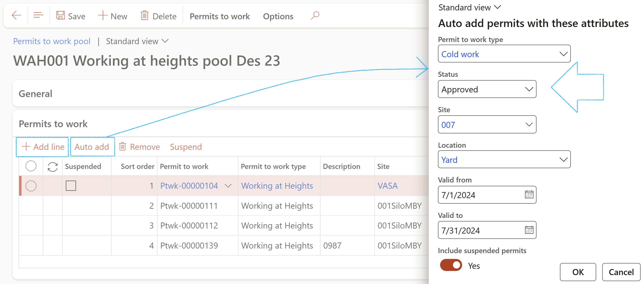The height and width of the screenshot is (284, 644).
Task: Select all rows with header circle
Action: [31, 166]
